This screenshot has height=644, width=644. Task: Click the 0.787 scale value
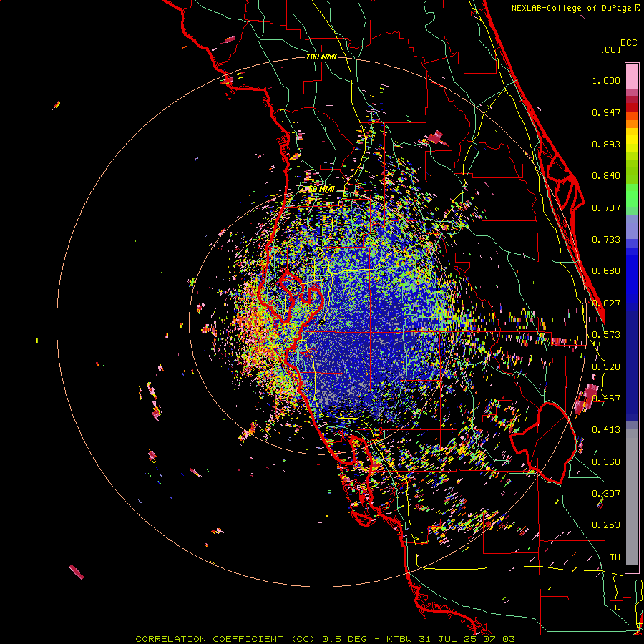point(606,208)
